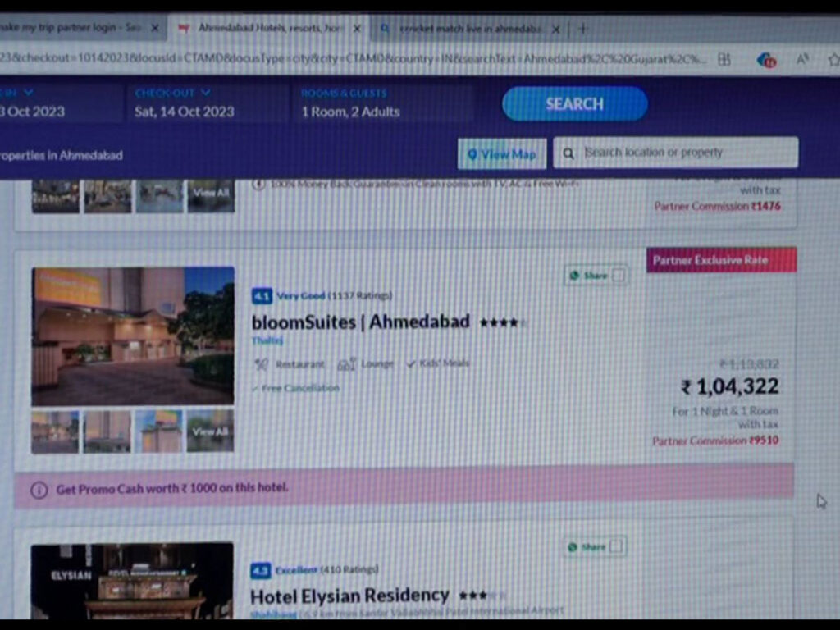The image size is (840, 630).
Task: Open the Hotel Elysian Residency title
Action: coord(349,596)
